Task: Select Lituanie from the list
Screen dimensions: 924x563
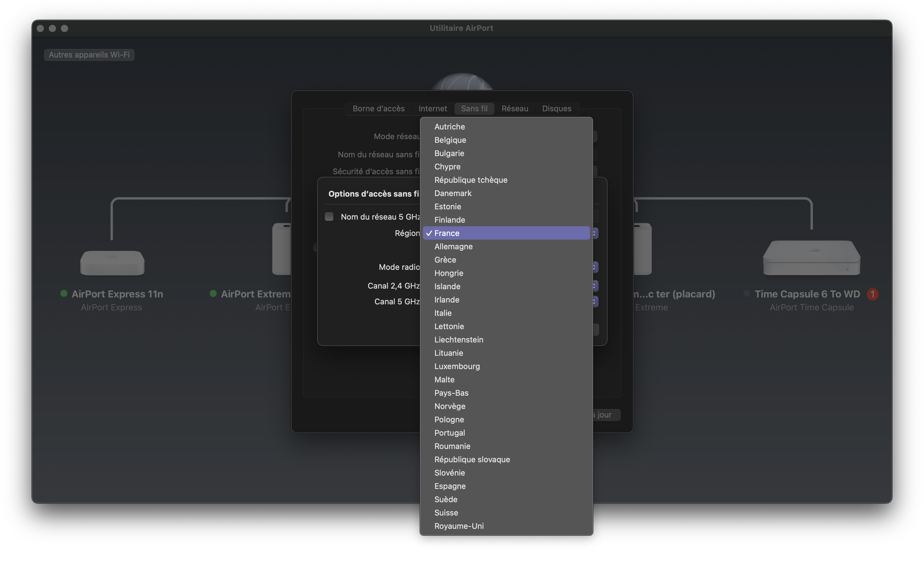Action: (506, 353)
